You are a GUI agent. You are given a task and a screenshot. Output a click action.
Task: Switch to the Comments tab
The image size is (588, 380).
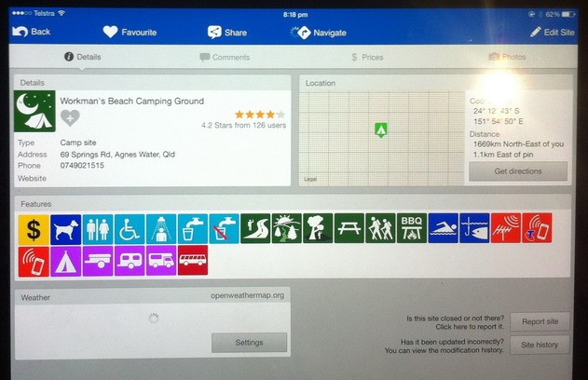tap(225, 57)
